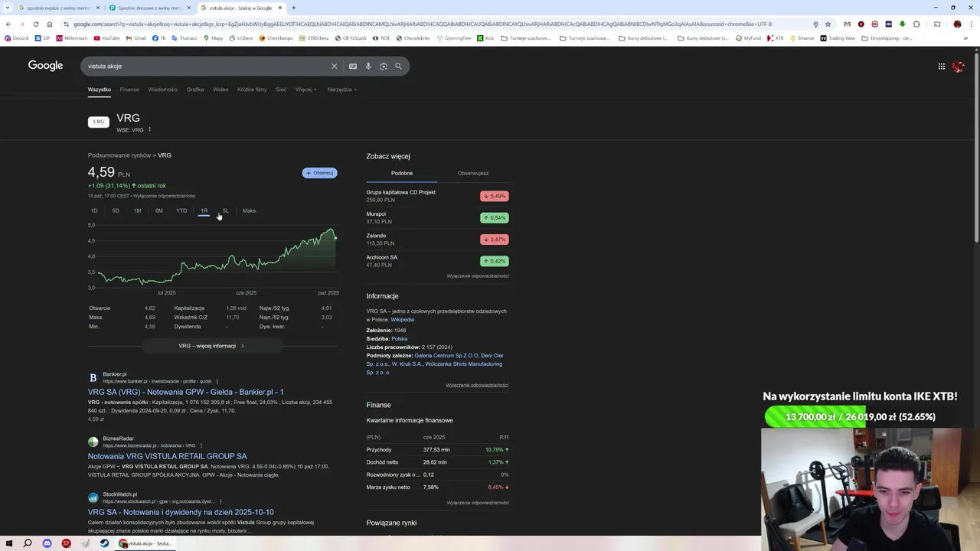The image size is (980, 551).
Task: Switch to the Sieć search tab
Action: pos(281,90)
